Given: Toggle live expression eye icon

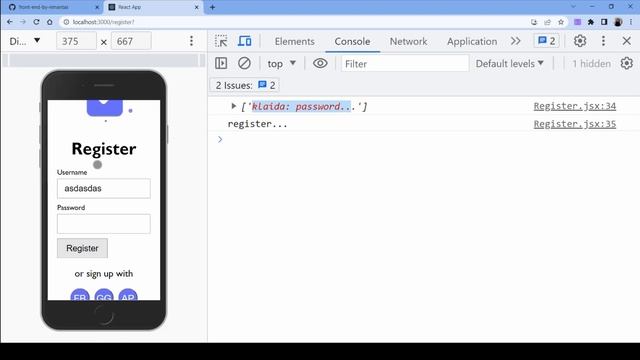Looking at the screenshot, I should point(320,63).
